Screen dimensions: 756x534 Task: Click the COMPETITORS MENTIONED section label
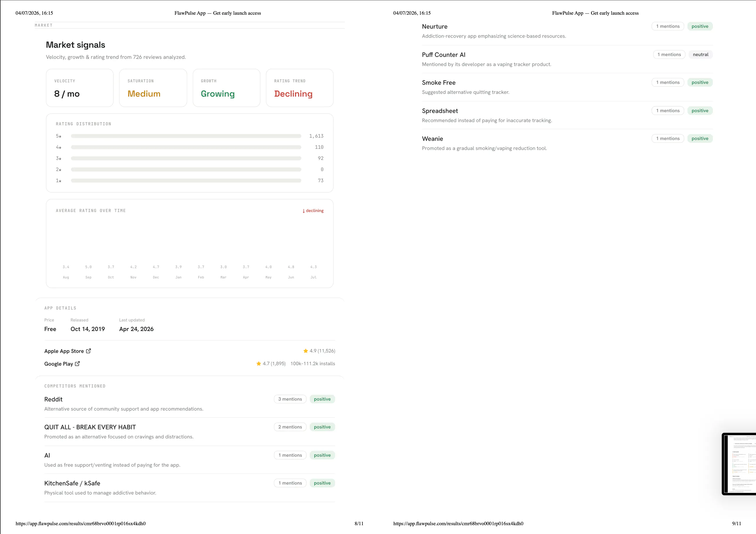point(75,386)
